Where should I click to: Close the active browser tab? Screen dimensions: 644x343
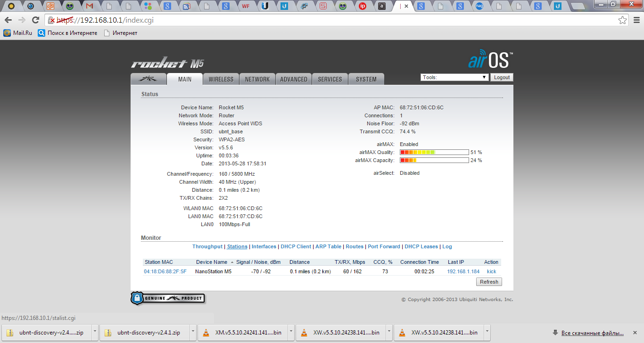[x=406, y=6]
